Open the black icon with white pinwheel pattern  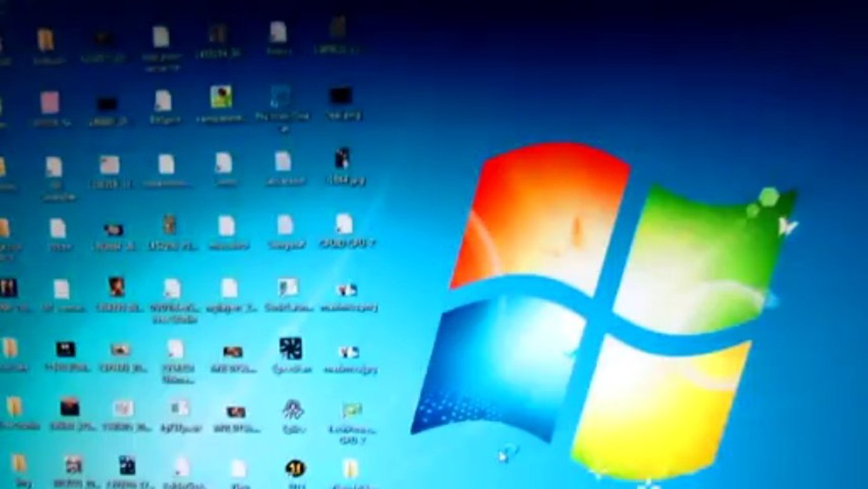[x=290, y=348]
